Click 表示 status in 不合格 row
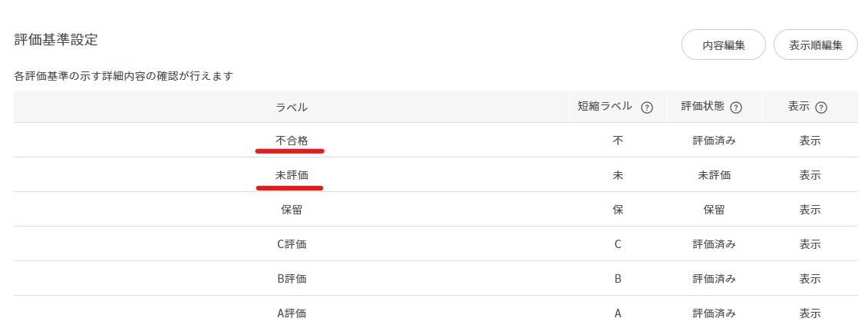Image resolution: width=868 pixels, height=328 pixels. tap(810, 141)
